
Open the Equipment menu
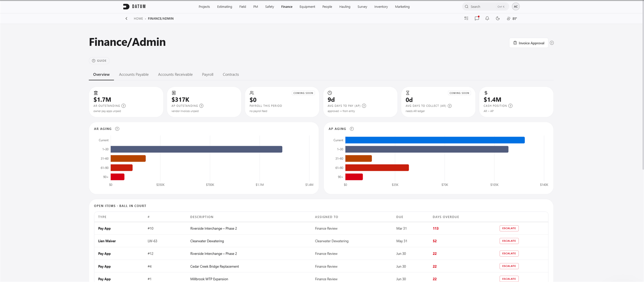pos(307,7)
